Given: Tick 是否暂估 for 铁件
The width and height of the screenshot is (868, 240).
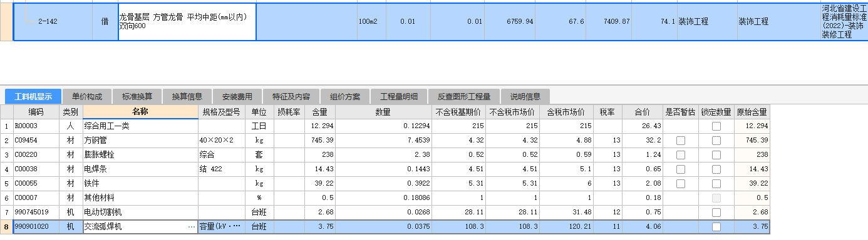Looking at the screenshot, I should click(x=681, y=183).
